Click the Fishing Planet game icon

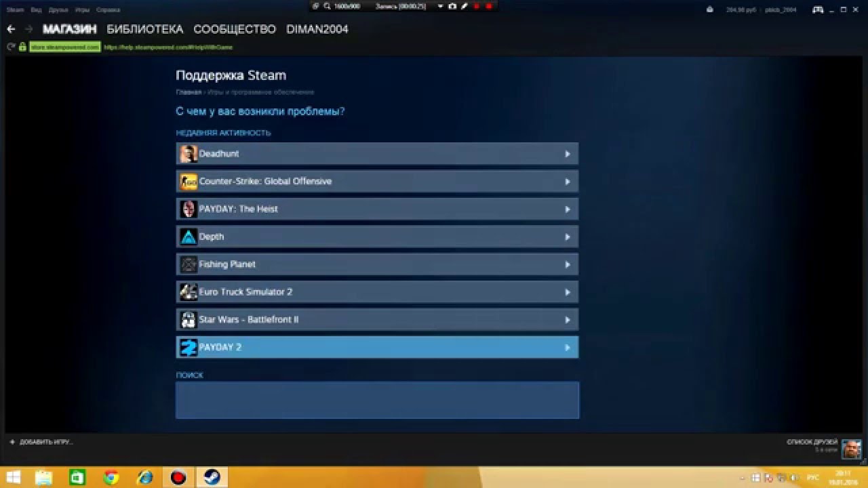pyautogui.click(x=188, y=264)
